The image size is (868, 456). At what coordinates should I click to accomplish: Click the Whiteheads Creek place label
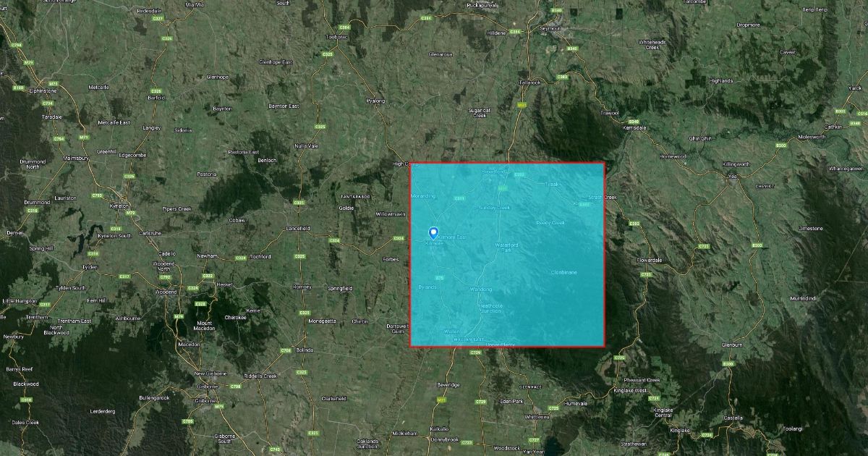pyautogui.click(x=652, y=44)
